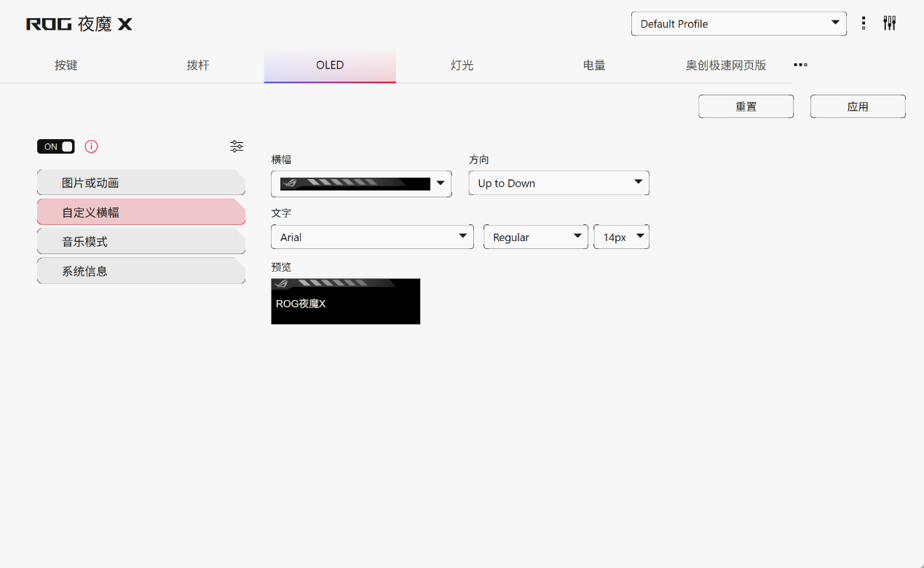
Task: Switch to the 灯光 lighting tab
Action: click(x=462, y=66)
